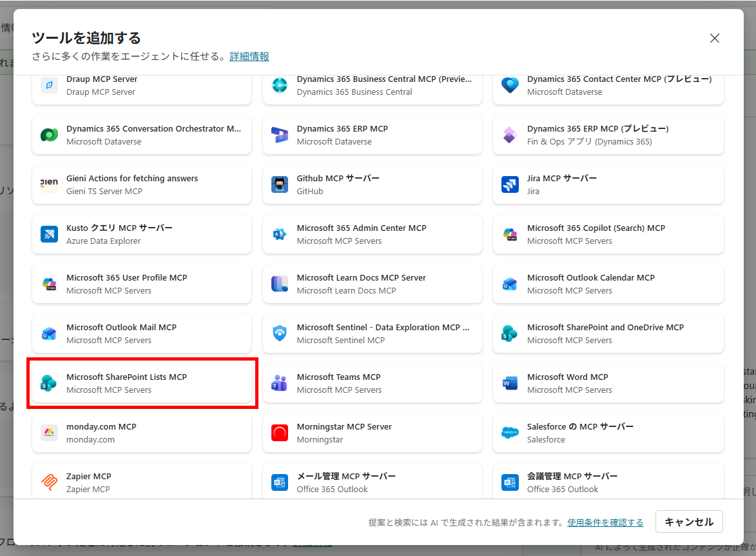Viewport: 756px width, 556px height.
Task: Click the Jira MCP server icon
Action: [510, 185]
